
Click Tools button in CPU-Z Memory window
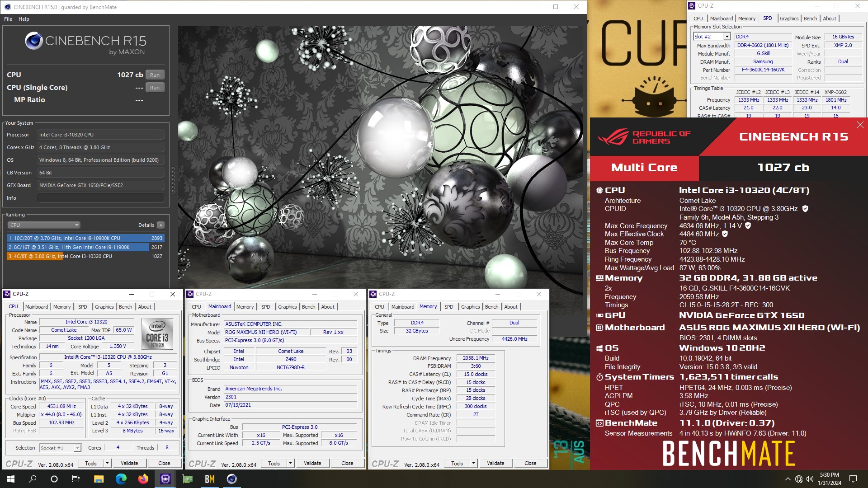click(x=457, y=463)
